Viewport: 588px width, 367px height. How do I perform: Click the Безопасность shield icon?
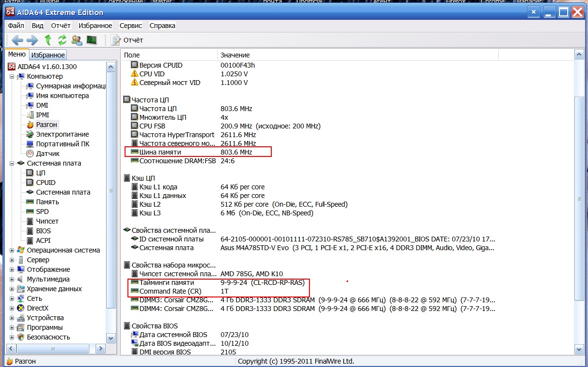[21, 337]
